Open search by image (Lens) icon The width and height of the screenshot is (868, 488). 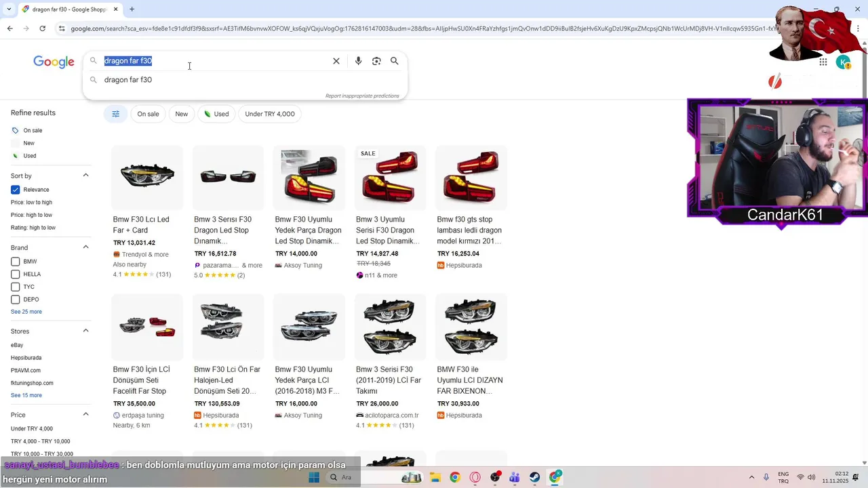[x=376, y=61]
